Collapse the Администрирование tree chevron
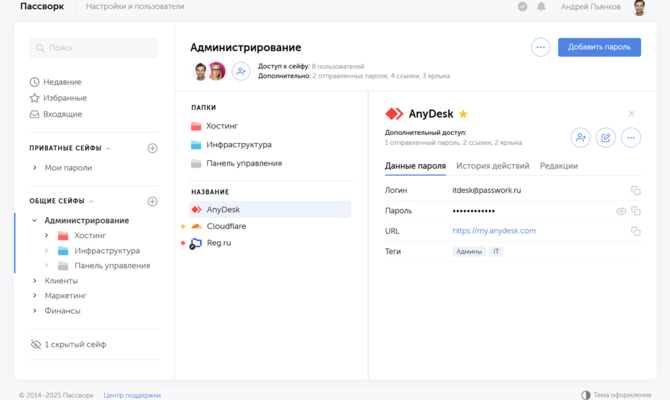This screenshot has height=400, width=670. point(35,221)
